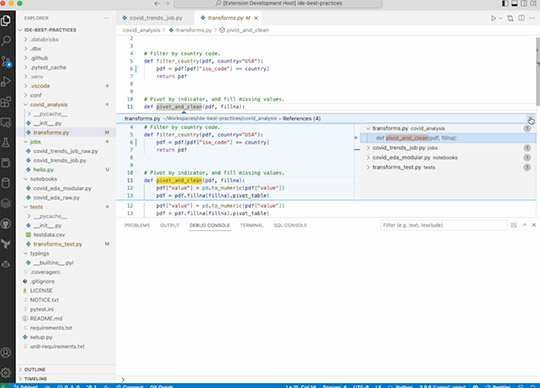The height and width of the screenshot is (388, 540).
Task: Open the Databricks stacked-layers view
Action: (6, 203)
